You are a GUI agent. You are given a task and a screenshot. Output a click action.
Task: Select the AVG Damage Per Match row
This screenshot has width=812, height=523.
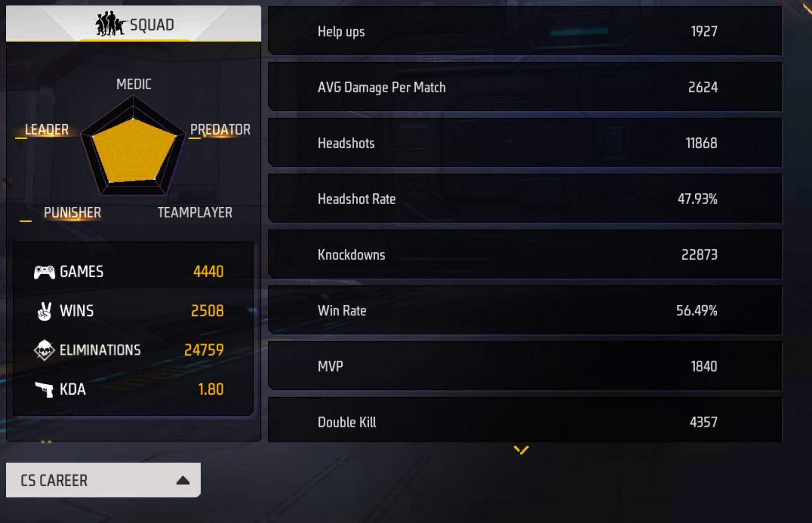[525, 87]
